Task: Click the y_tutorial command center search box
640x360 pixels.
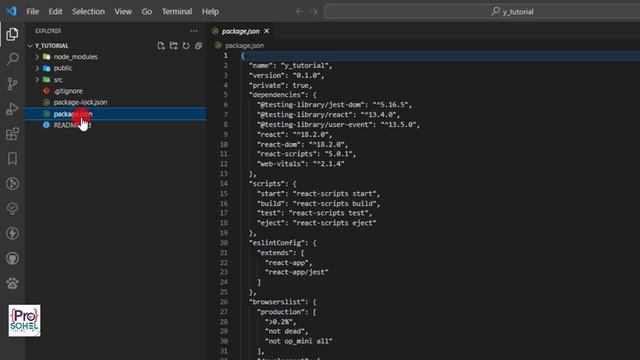Action: click(482, 11)
